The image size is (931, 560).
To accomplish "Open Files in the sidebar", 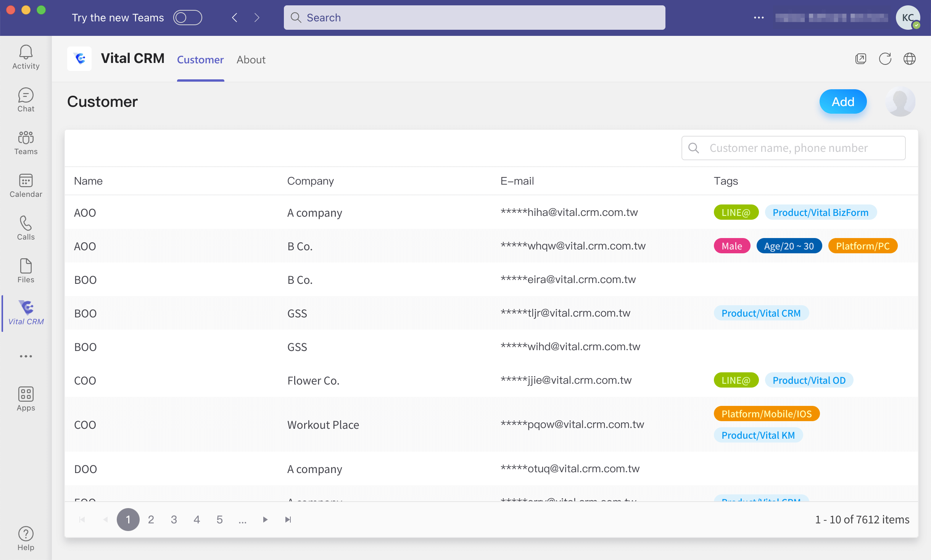I will (26, 271).
